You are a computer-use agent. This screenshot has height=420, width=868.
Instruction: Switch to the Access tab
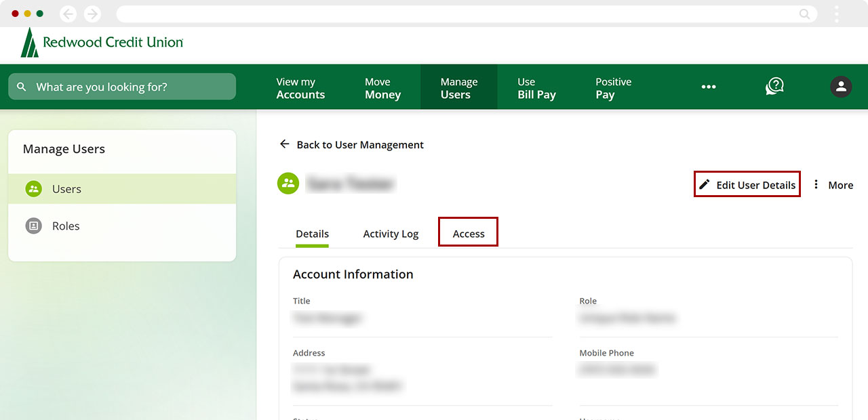tap(469, 233)
